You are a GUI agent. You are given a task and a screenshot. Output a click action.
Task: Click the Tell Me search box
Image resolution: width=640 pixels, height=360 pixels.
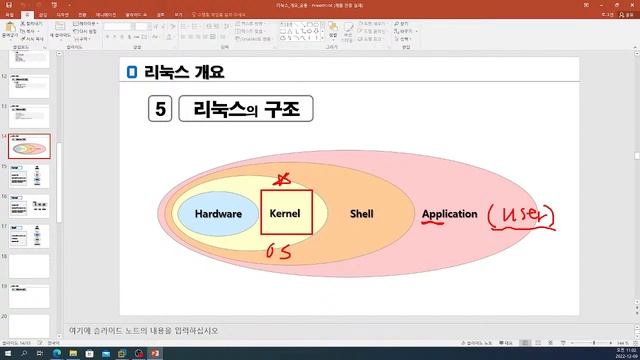[219, 15]
